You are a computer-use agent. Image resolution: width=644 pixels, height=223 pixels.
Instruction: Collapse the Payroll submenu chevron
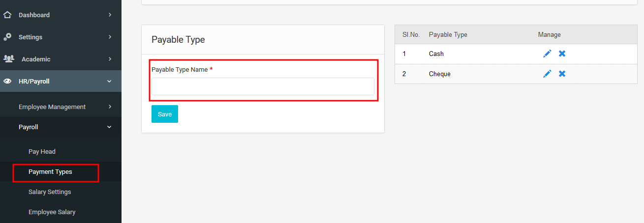pos(109,127)
